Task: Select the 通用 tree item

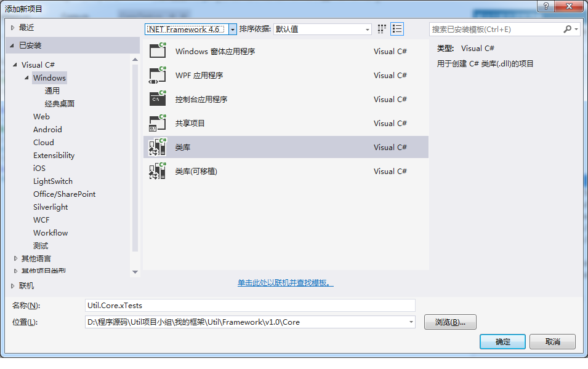Action: tap(52, 90)
